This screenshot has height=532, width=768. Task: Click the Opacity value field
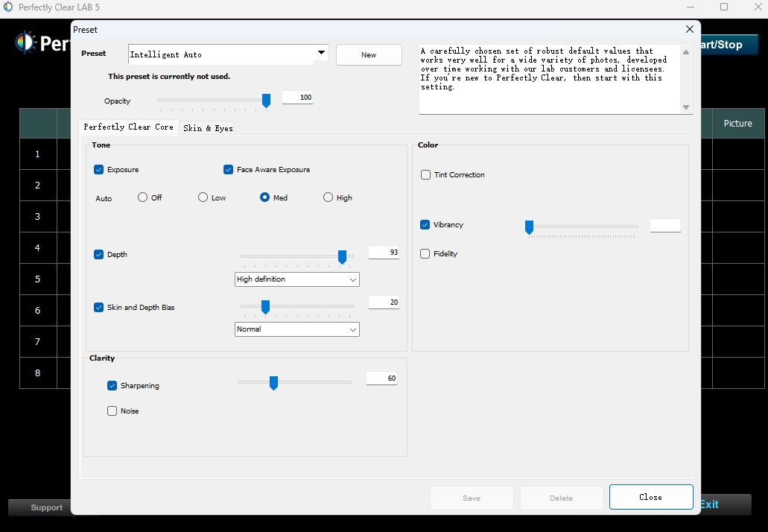(x=297, y=97)
